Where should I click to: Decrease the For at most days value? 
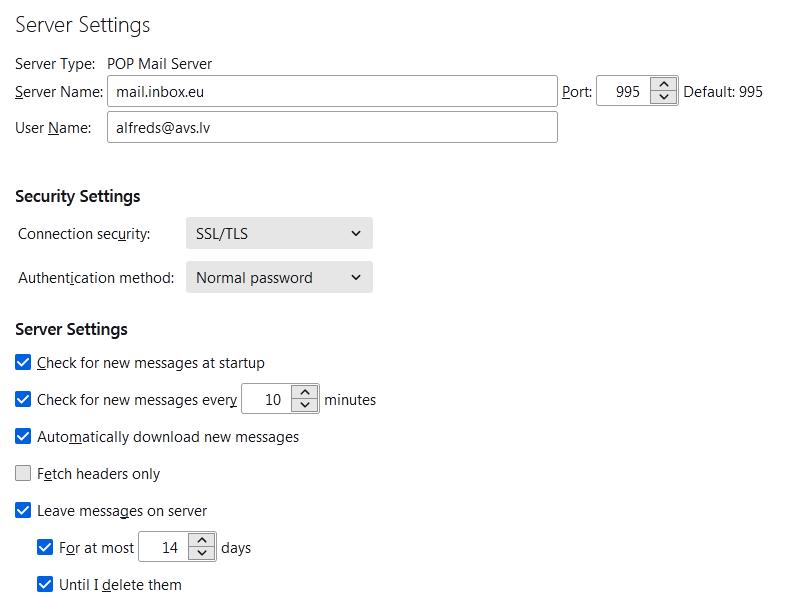202,554
